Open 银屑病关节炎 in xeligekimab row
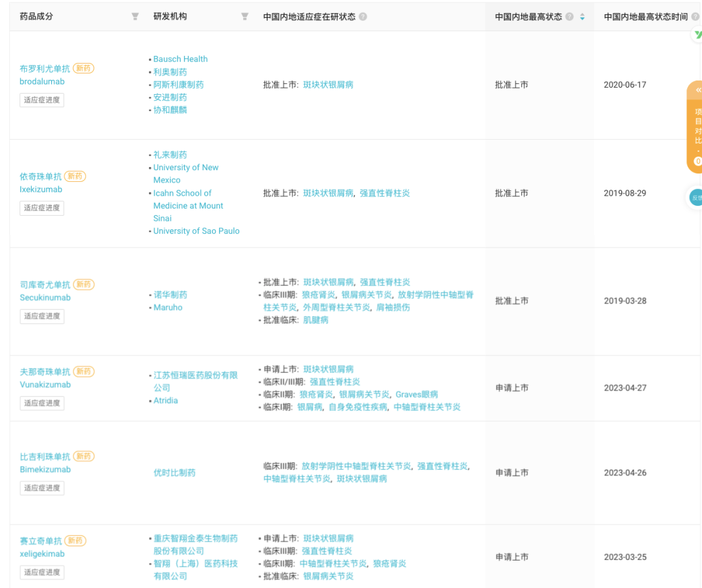 [x=328, y=576]
